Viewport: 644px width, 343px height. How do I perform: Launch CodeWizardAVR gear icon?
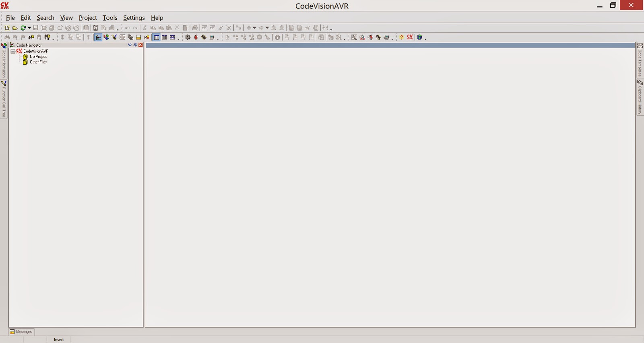click(188, 37)
